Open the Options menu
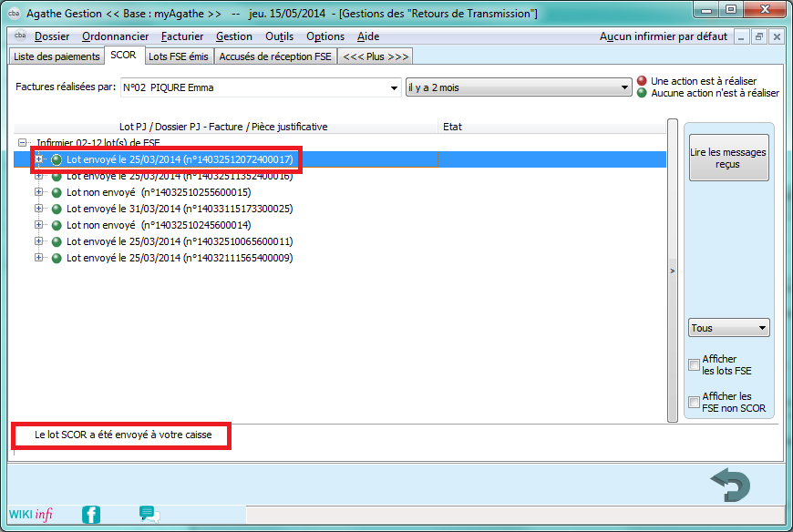The width and height of the screenshot is (793, 532). (325, 36)
